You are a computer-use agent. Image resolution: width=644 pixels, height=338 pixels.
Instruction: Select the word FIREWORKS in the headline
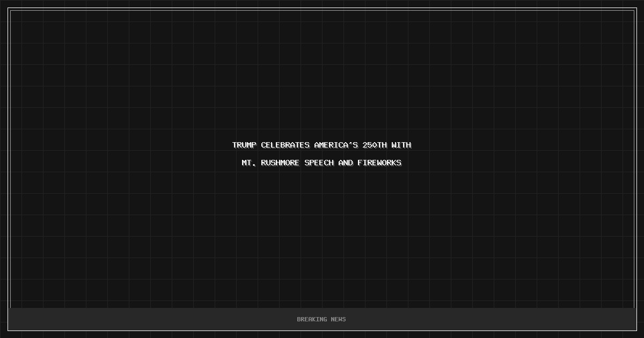[379, 163]
